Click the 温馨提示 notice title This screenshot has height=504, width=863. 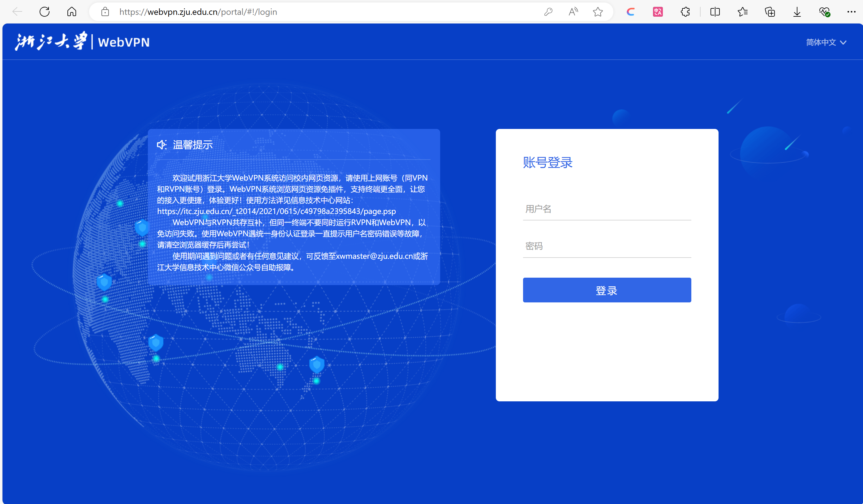click(x=193, y=145)
